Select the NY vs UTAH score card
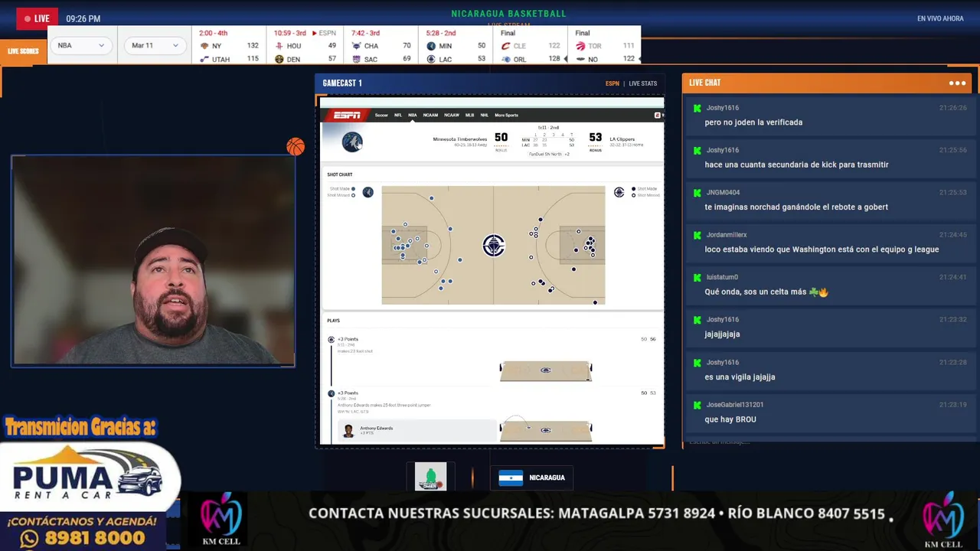The image size is (980, 551). [229, 46]
